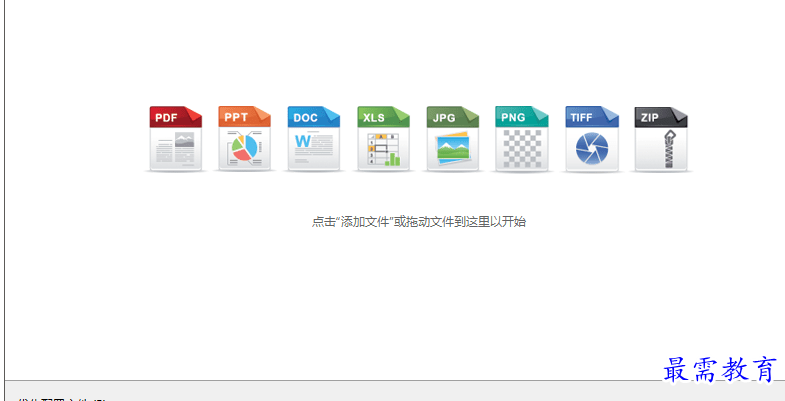This screenshot has width=785, height=401.
Task: Click the blue TIFF file icon
Action: coord(592,138)
